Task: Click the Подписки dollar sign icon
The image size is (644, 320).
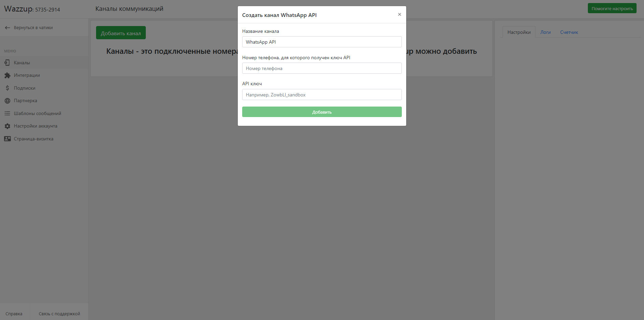Action: click(x=7, y=88)
